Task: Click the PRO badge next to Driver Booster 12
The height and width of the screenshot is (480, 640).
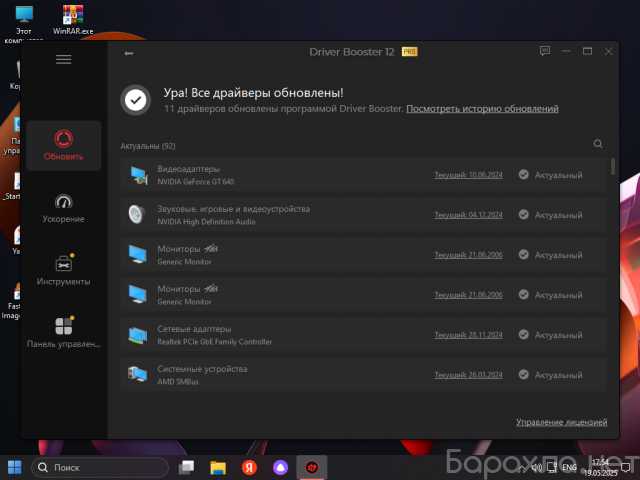Action: 409,51
